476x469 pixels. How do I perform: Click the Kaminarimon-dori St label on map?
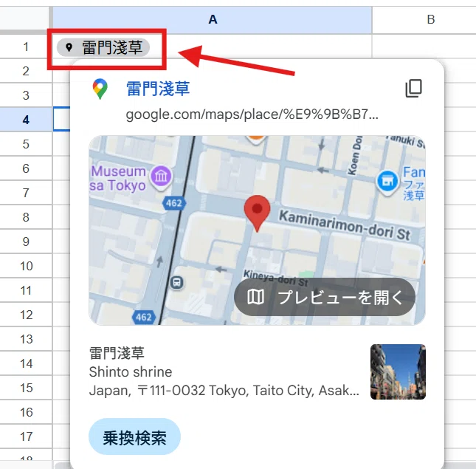coord(344,225)
